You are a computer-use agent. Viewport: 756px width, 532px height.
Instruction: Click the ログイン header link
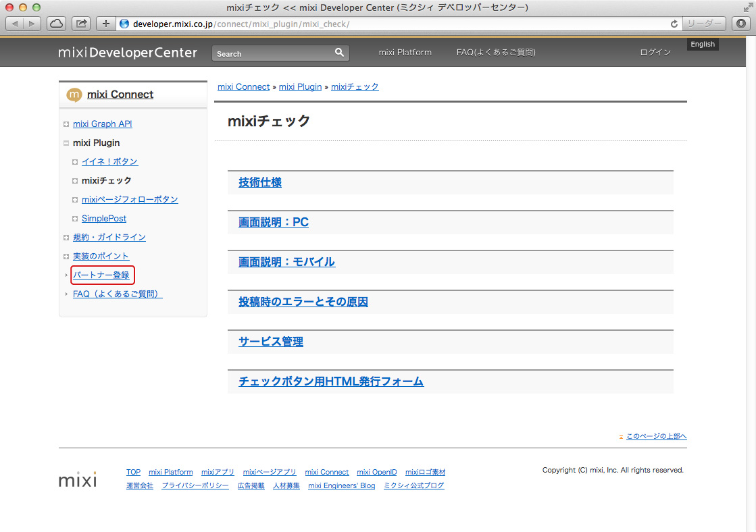tap(655, 53)
